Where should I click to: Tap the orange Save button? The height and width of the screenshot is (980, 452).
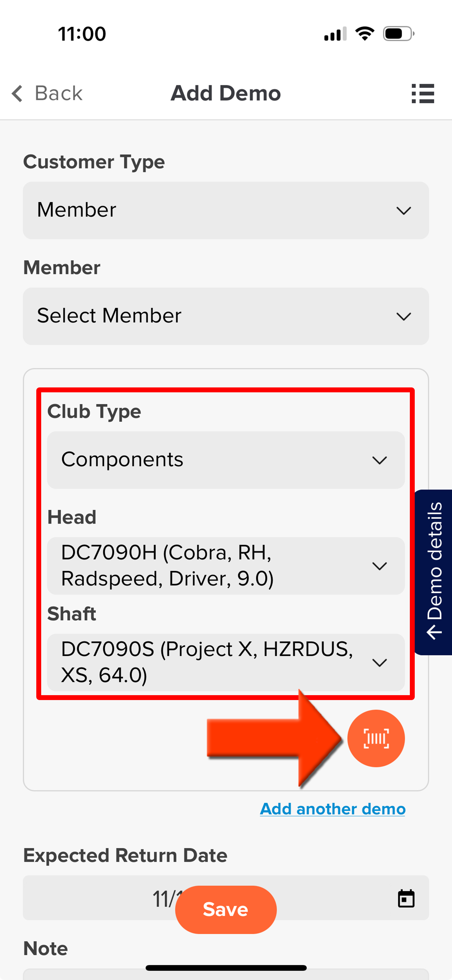[226, 909]
